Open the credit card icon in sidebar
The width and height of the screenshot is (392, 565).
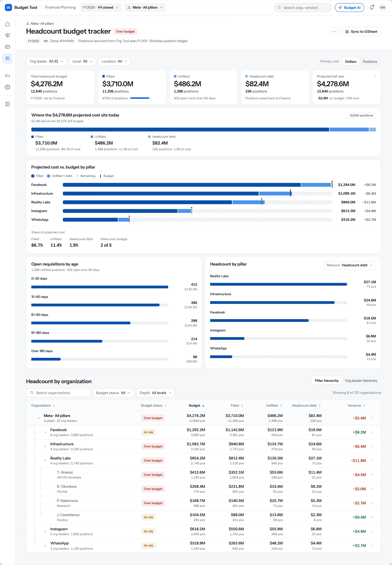click(x=8, y=47)
